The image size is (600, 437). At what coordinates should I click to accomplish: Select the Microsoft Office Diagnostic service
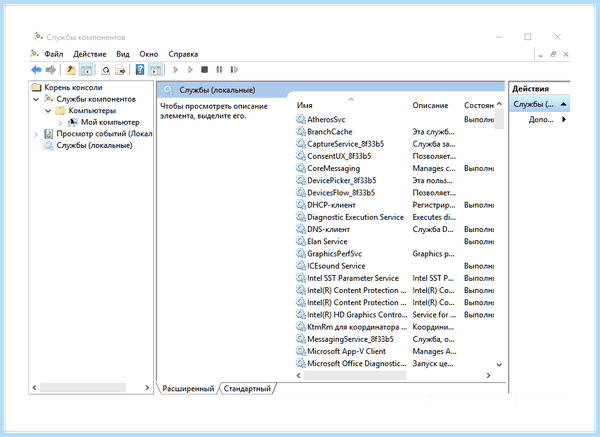(357, 364)
